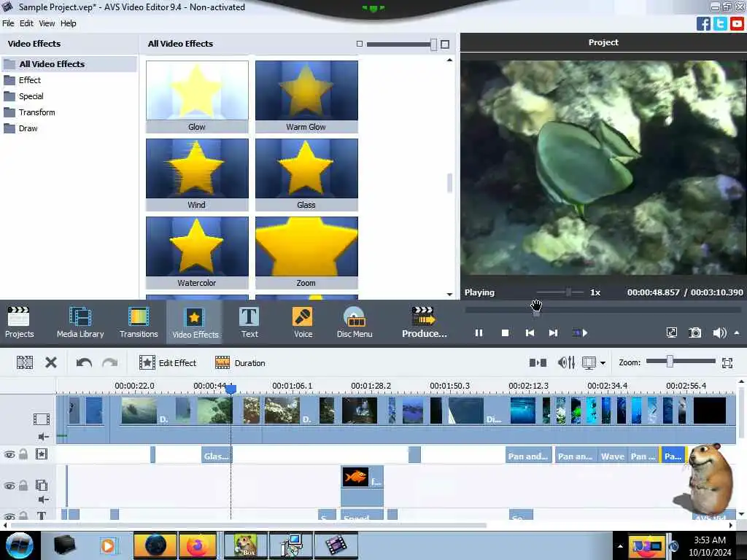
Task: Lock the video overlay track
Action: click(23, 485)
